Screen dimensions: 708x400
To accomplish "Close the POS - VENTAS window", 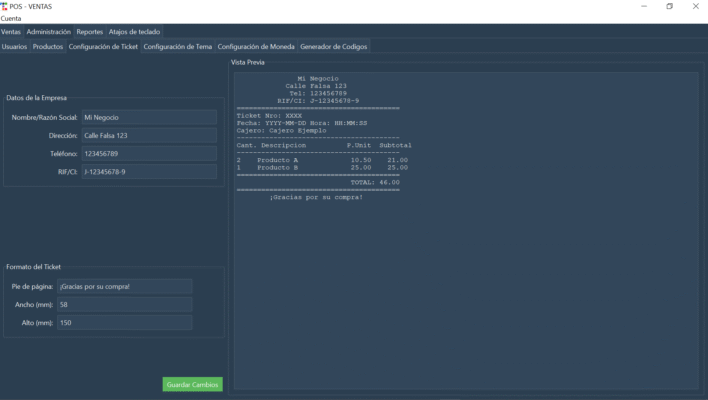I will point(695,6).
